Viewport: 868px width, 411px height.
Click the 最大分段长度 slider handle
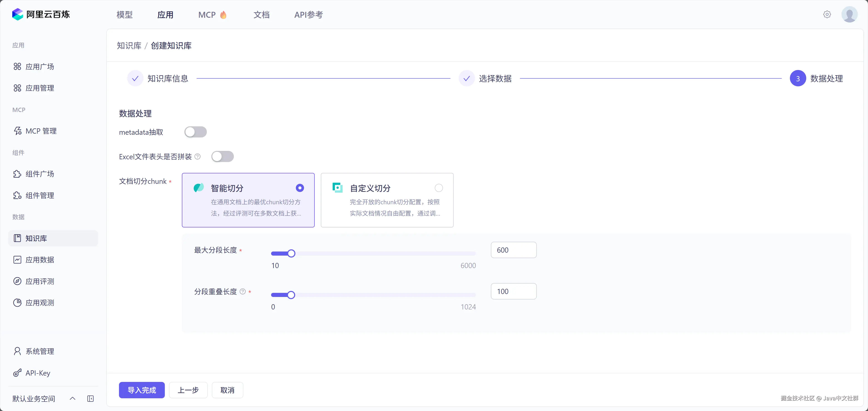[292, 254]
